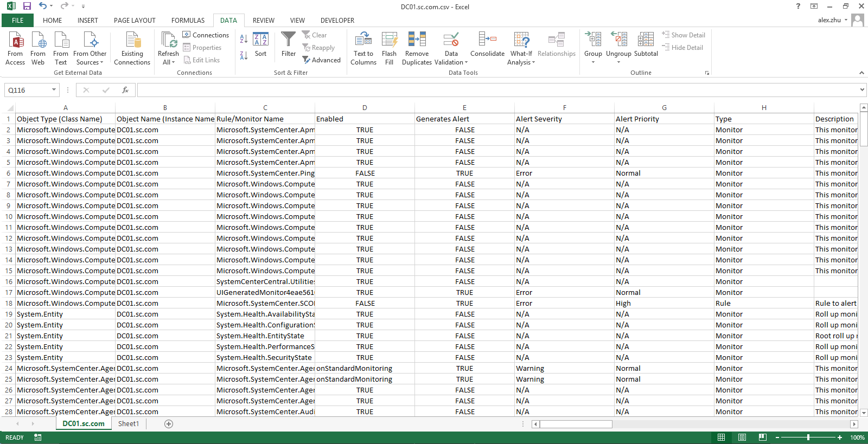The image size is (868, 444).
Task: Click the formula bar input
Action: click(x=497, y=90)
